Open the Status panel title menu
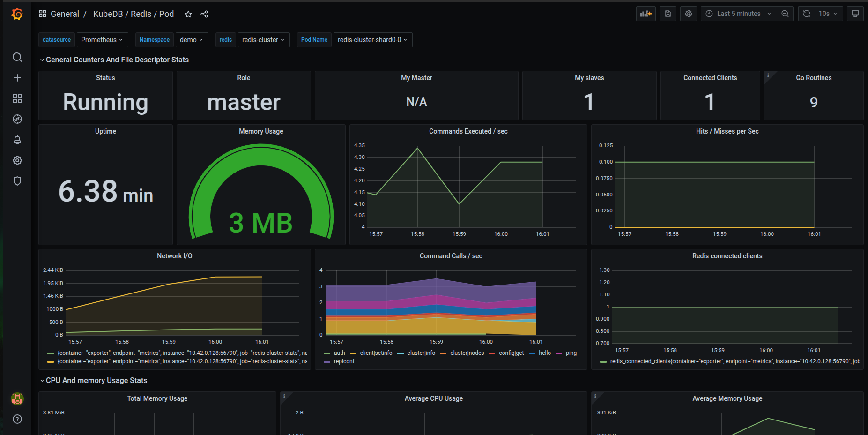The width and height of the screenshot is (868, 435). [x=105, y=78]
